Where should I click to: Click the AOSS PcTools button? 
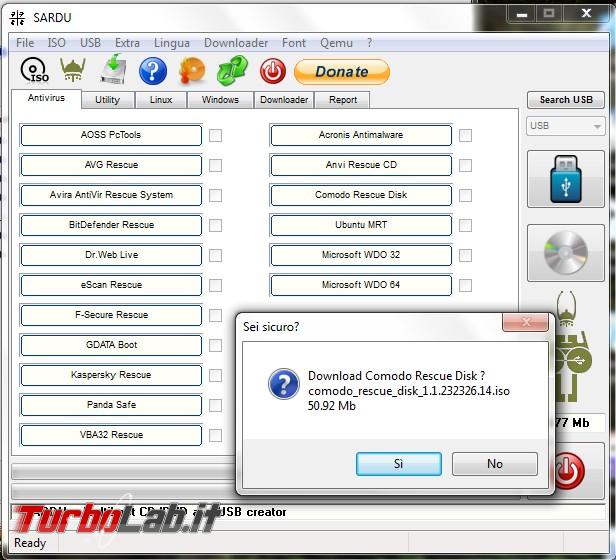point(111,135)
